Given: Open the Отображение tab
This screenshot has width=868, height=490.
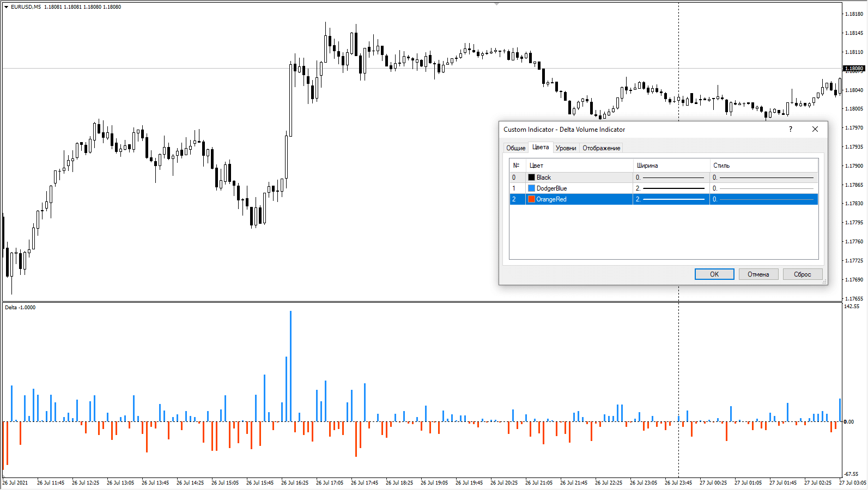Looking at the screenshot, I should (x=601, y=148).
